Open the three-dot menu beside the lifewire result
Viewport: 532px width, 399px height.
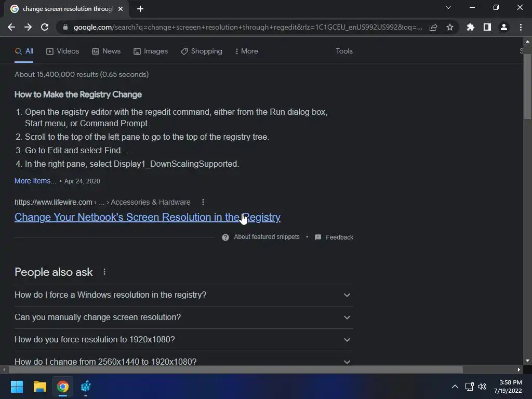pyautogui.click(x=203, y=202)
